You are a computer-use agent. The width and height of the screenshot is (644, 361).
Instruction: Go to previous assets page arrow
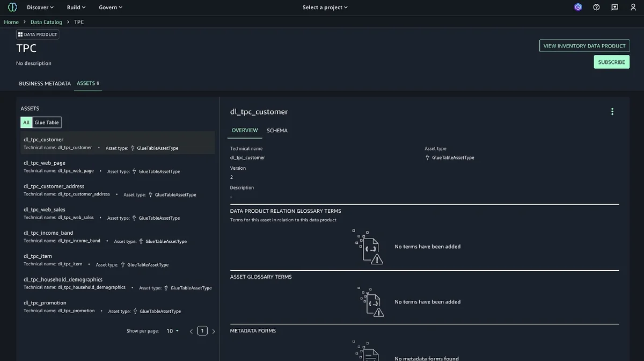pos(191,331)
